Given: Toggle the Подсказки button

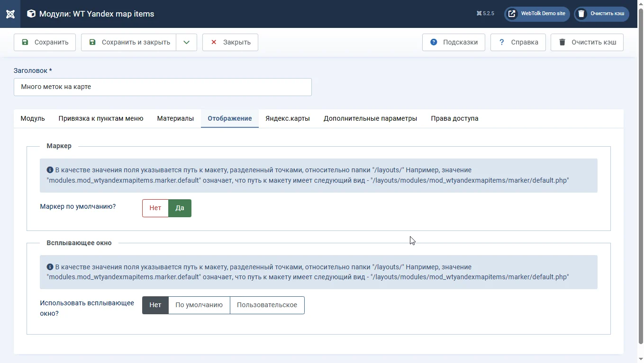Looking at the screenshot, I should [454, 42].
